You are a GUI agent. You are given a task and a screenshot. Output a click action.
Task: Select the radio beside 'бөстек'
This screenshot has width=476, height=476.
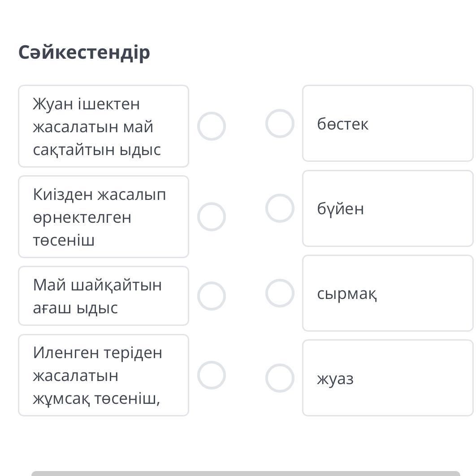click(x=280, y=123)
